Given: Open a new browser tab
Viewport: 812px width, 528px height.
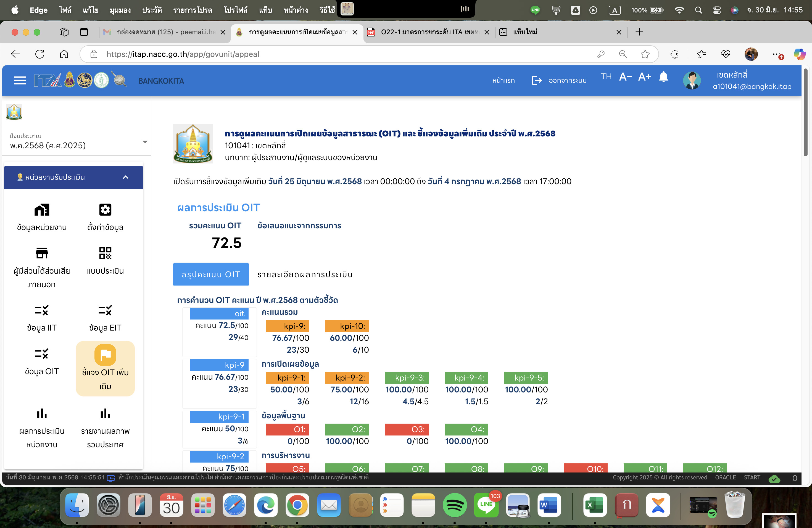Looking at the screenshot, I should [x=639, y=32].
